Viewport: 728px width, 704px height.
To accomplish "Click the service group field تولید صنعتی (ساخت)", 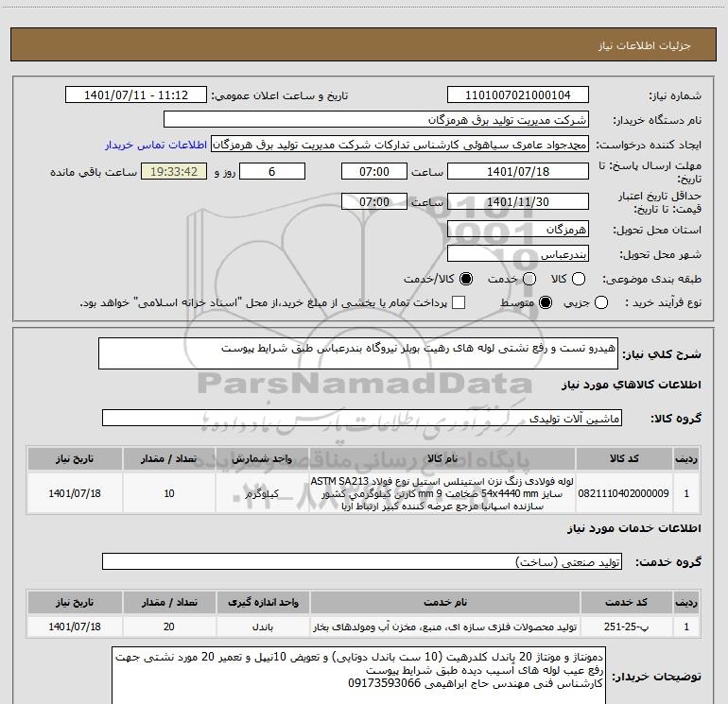I will tap(362, 561).
